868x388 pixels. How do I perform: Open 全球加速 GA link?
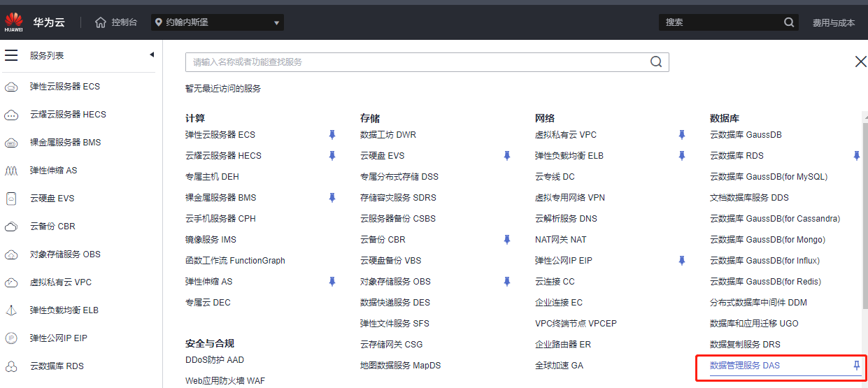(x=559, y=366)
